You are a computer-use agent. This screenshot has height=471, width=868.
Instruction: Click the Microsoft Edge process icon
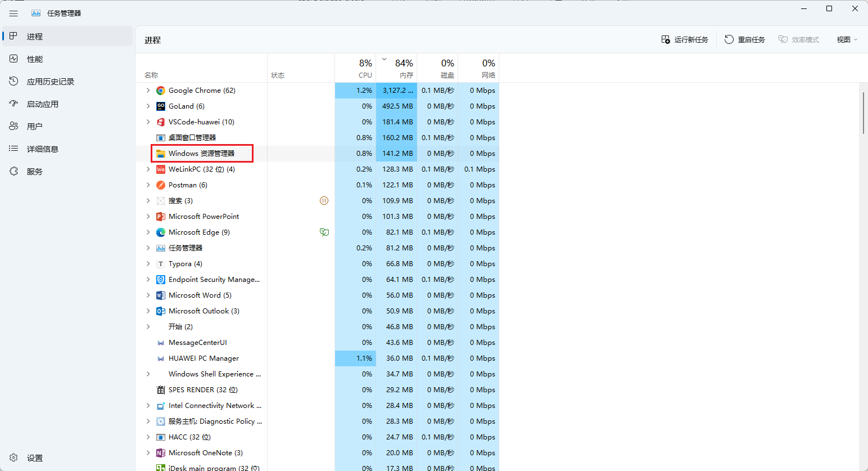tap(161, 232)
